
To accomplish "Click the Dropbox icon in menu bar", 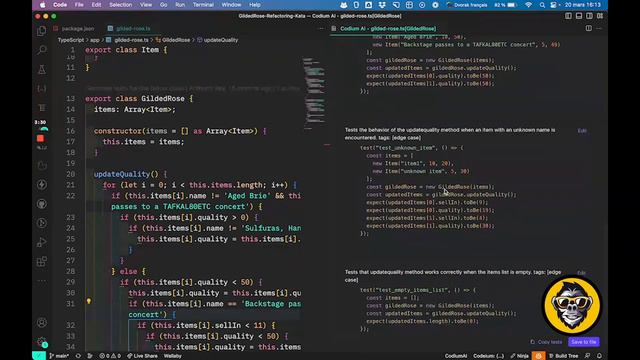I will [x=382, y=5].
